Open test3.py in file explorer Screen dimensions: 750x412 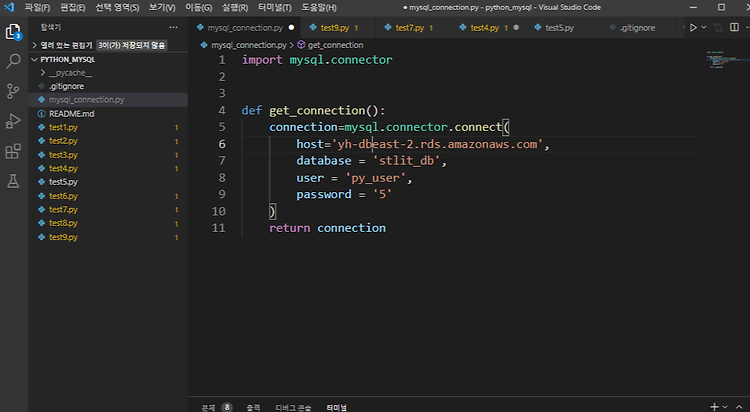click(108, 155)
